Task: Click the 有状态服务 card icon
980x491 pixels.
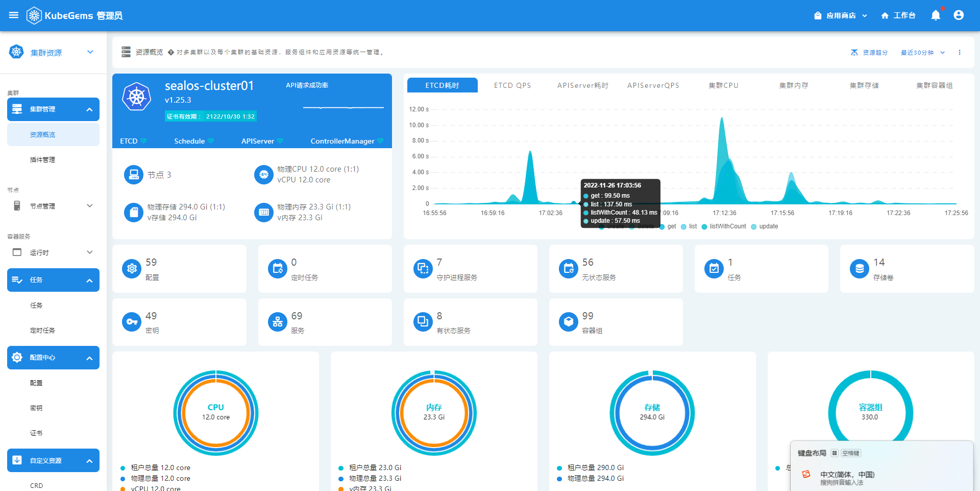Action: pos(423,322)
